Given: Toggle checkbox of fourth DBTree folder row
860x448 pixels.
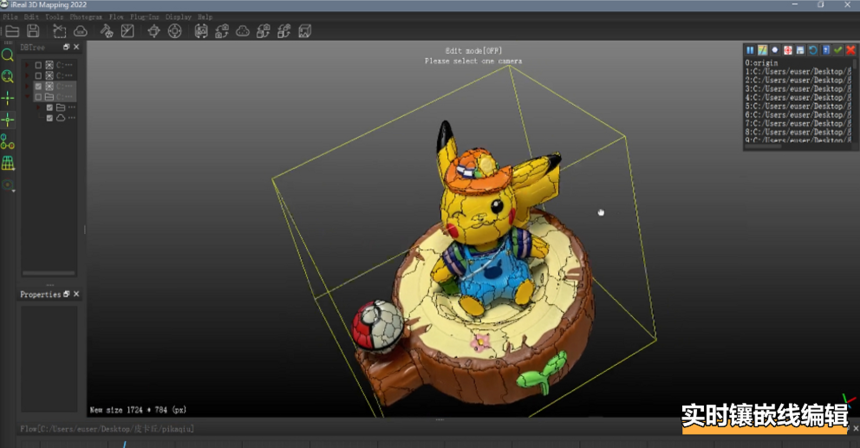Looking at the screenshot, I should [38, 97].
